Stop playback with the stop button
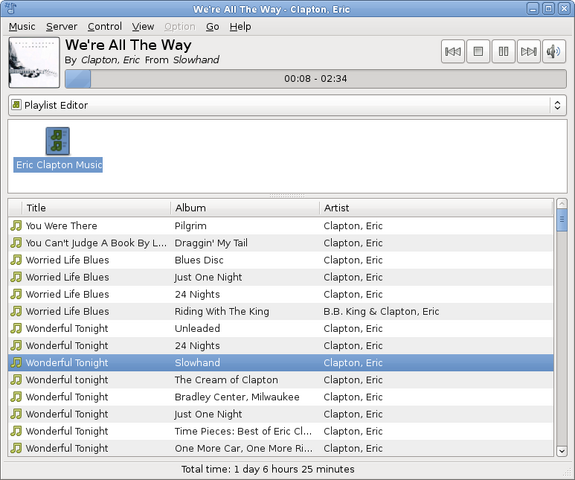The image size is (575, 480). (x=478, y=51)
